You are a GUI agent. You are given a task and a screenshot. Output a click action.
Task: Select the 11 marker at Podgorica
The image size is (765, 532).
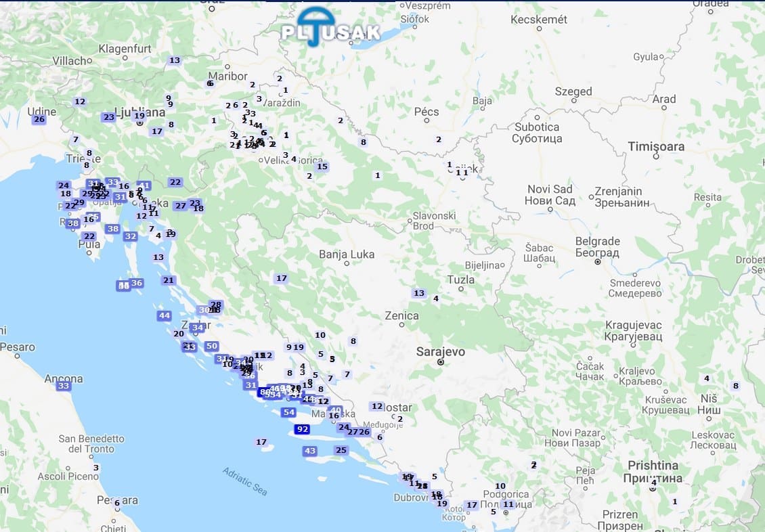coord(508,504)
